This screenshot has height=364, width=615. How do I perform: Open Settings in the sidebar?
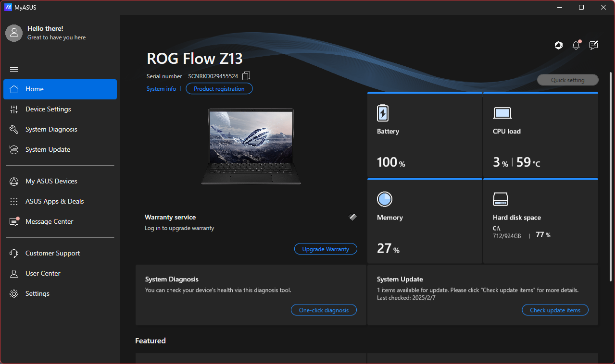(60, 294)
